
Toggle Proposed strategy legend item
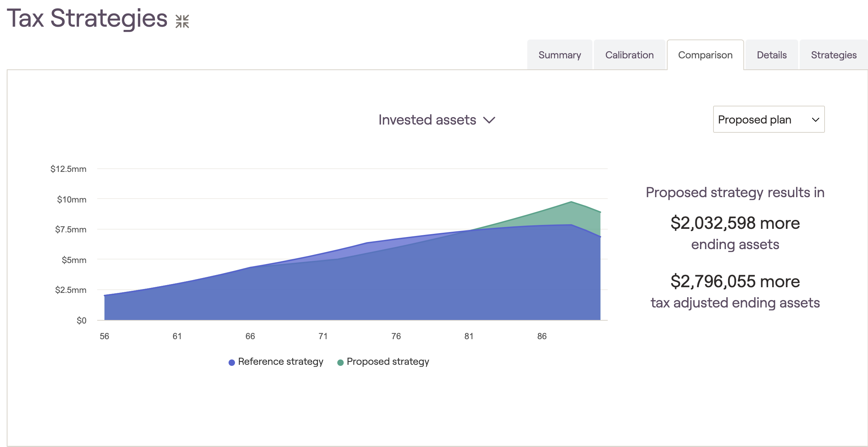point(383,362)
